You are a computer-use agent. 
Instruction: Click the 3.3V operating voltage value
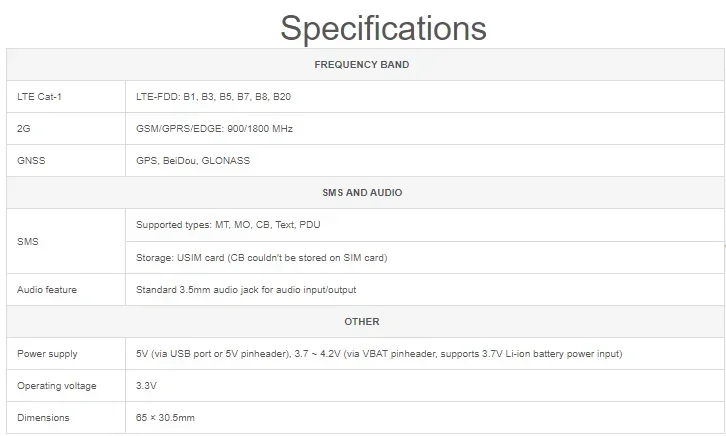click(146, 385)
